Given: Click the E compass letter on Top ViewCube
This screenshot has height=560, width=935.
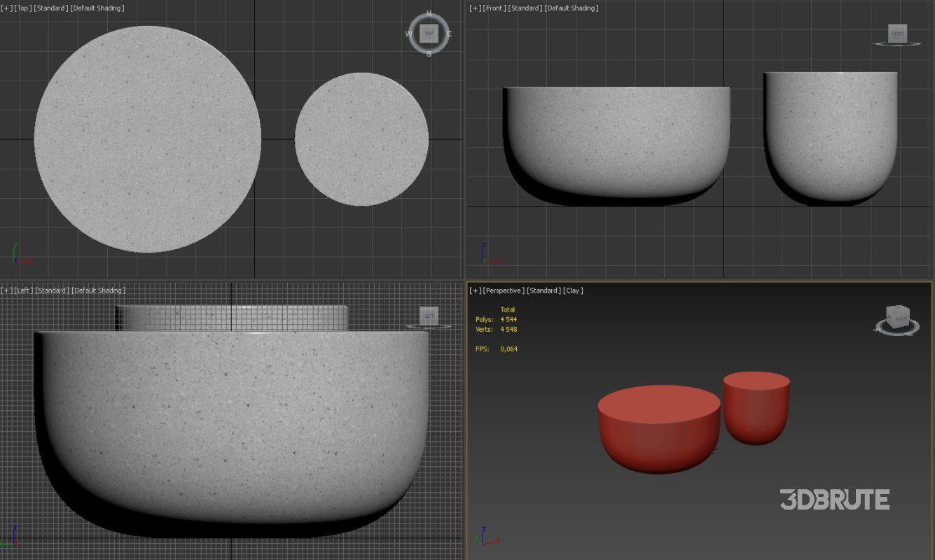Looking at the screenshot, I should tap(449, 34).
